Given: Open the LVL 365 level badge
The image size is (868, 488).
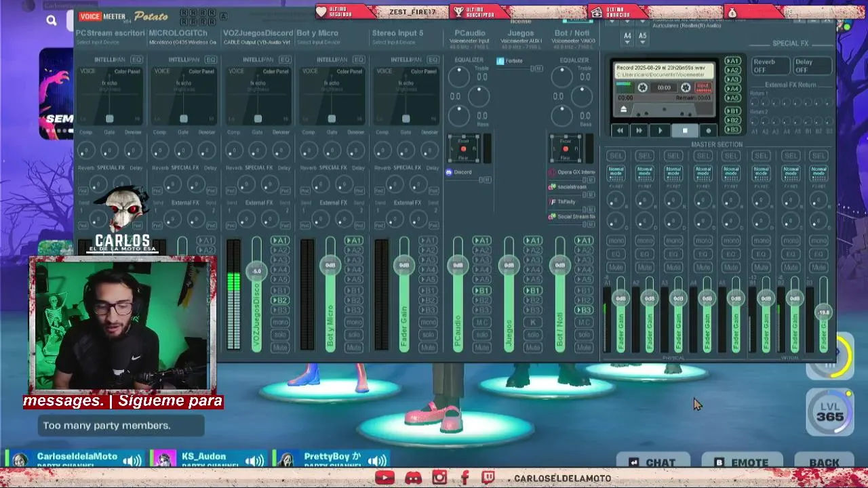Looking at the screenshot, I should (830, 412).
